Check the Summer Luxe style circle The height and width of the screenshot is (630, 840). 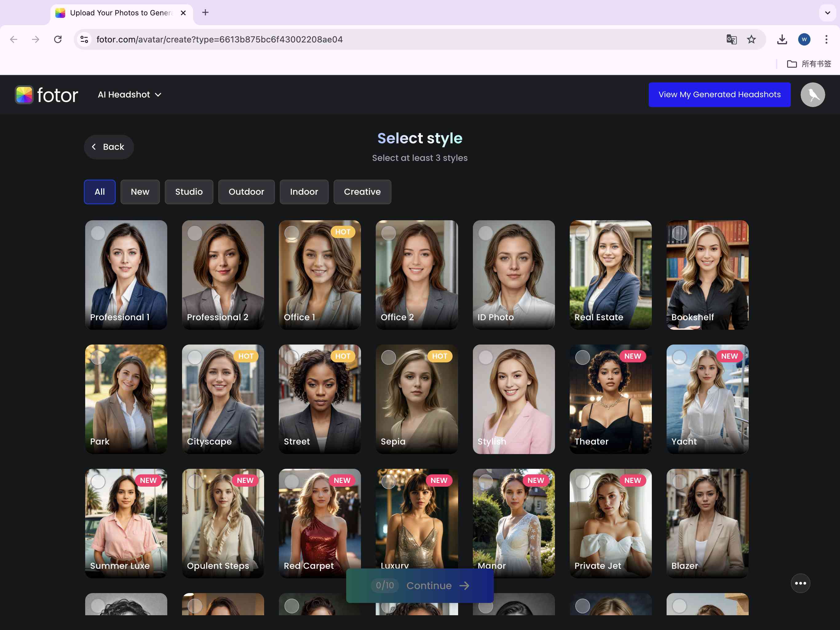point(98,482)
